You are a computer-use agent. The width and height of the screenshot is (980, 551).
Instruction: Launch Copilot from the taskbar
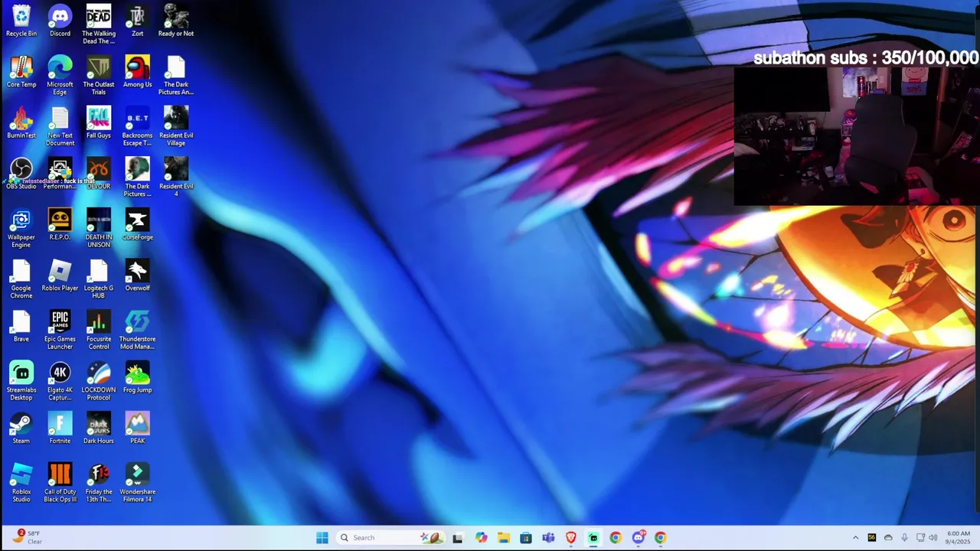tap(481, 537)
